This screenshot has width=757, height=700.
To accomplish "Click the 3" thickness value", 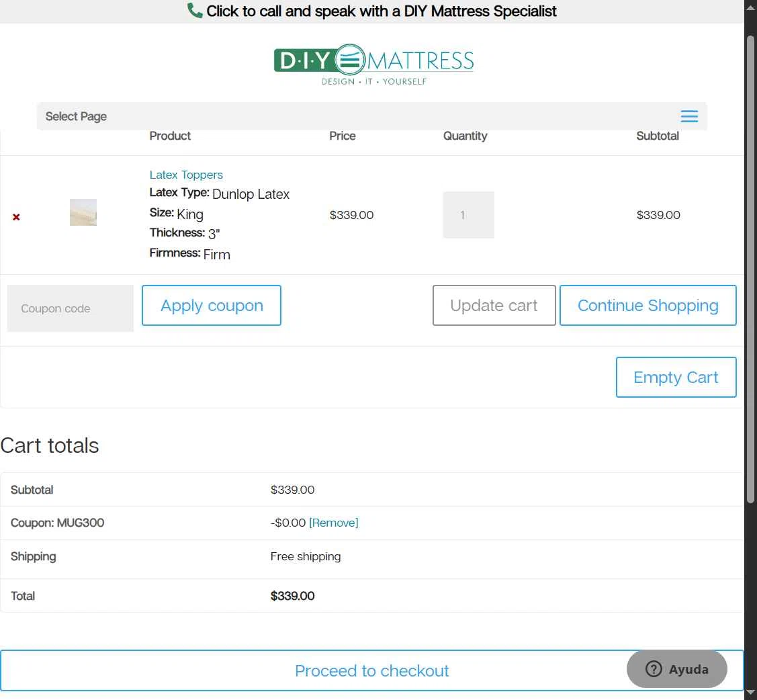I will 214,234.
